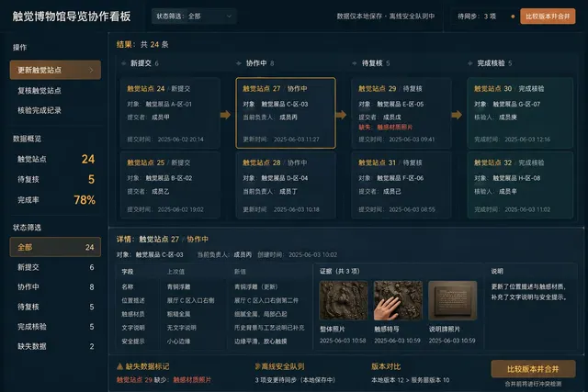Select the highlighted 触觉站点 27 card
This screenshot has height=392, width=588.
[286, 113]
